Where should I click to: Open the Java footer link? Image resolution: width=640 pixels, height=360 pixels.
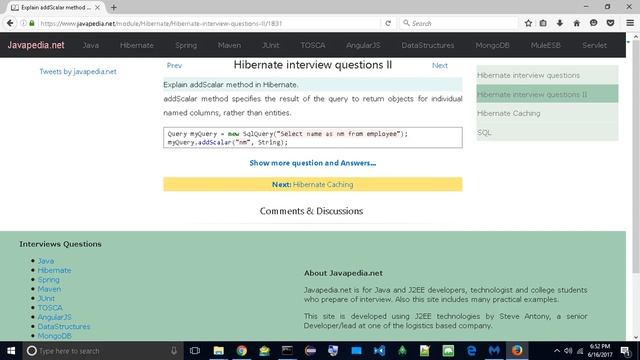(46, 261)
